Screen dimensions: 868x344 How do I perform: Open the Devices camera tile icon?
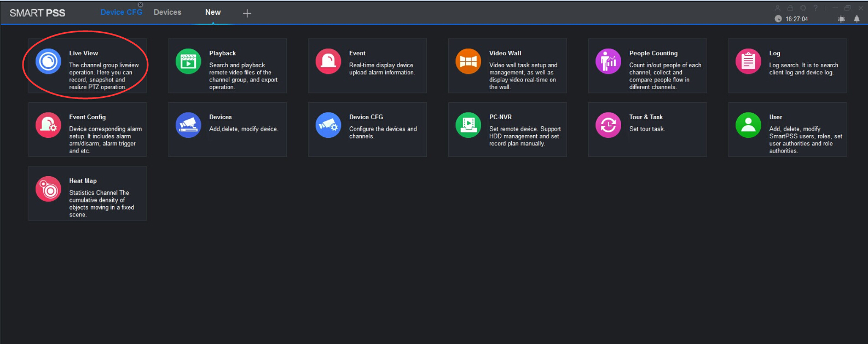coord(188,125)
